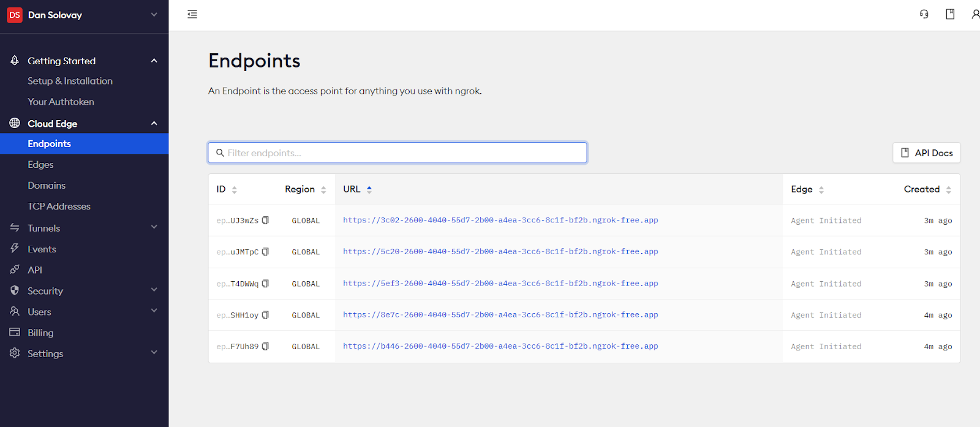Click the search magnifier icon in the filter box
The height and width of the screenshot is (427, 980).
220,153
